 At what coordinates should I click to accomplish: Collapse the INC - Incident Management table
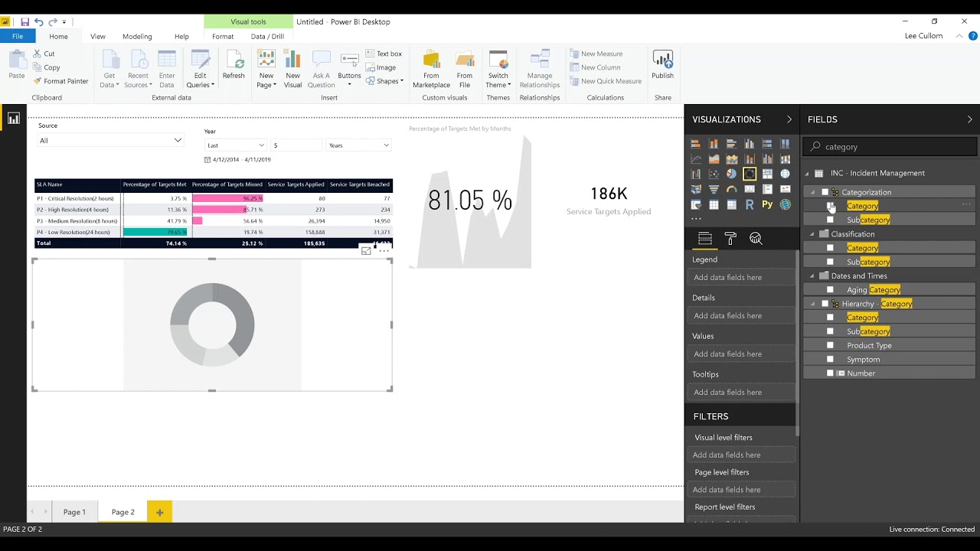click(x=806, y=174)
